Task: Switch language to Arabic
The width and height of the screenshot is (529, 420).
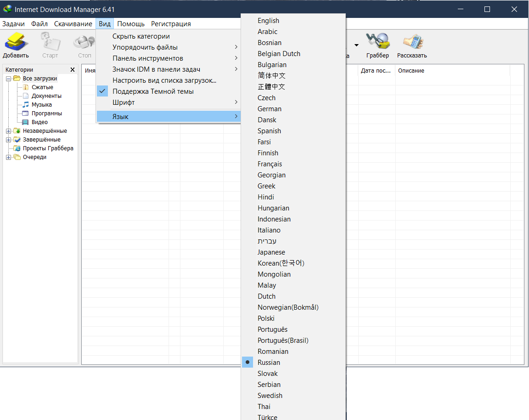Action: (x=293, y=32)
